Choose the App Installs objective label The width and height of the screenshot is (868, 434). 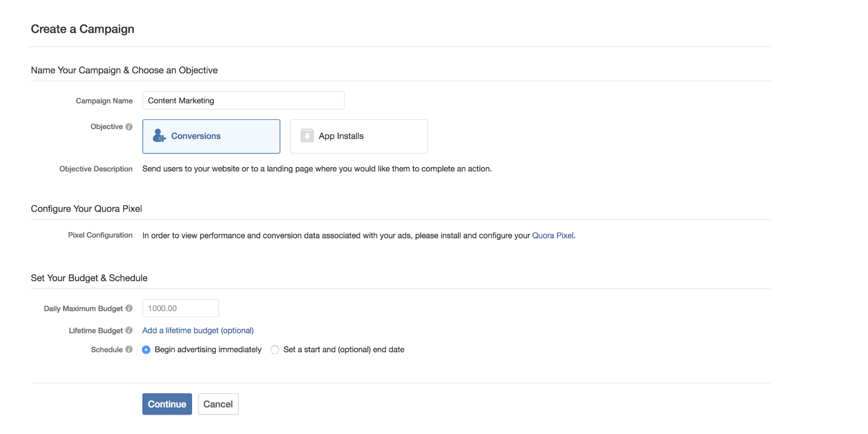341,136
